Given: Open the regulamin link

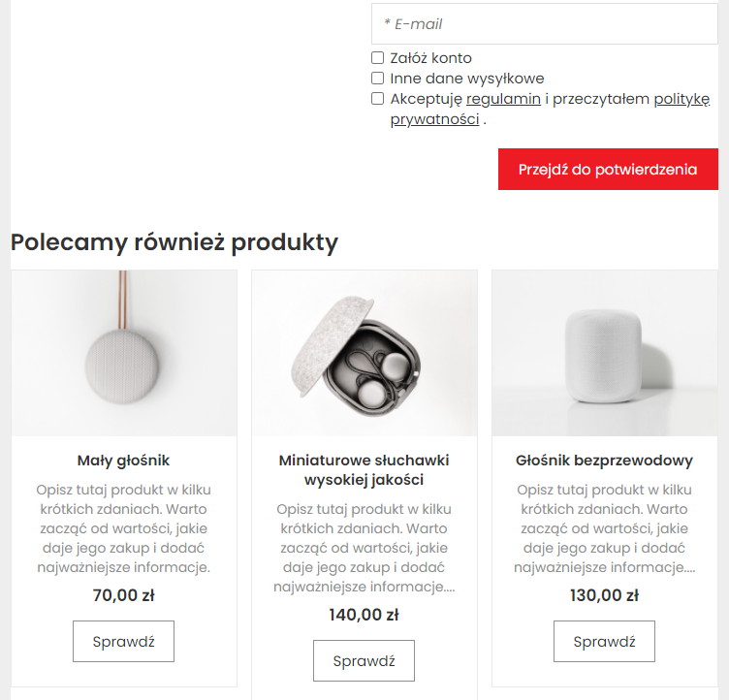Looking at the screenshot, I should pyautogui.click(x=503, y=99).
